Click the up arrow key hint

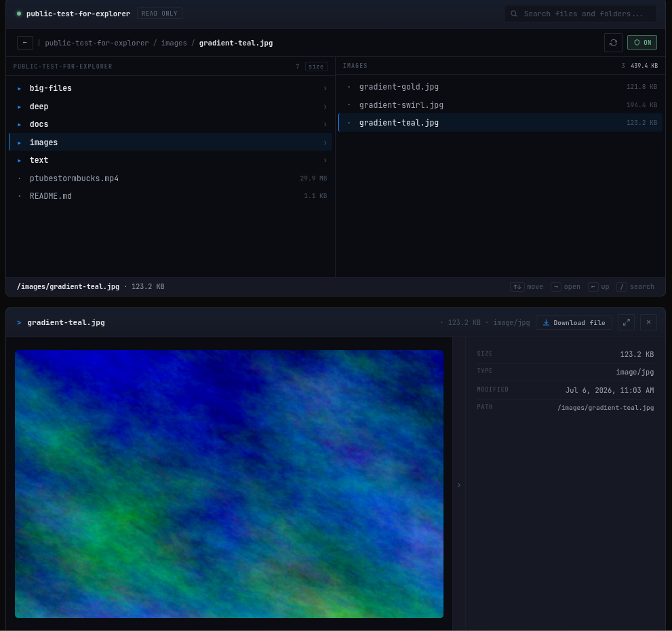593,287
